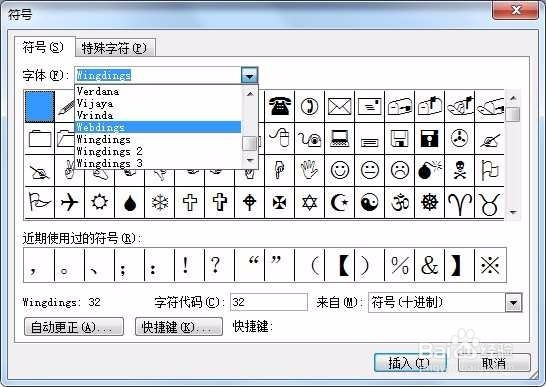
Task: Click the font name text field
Action: click(x=158, y=75)
